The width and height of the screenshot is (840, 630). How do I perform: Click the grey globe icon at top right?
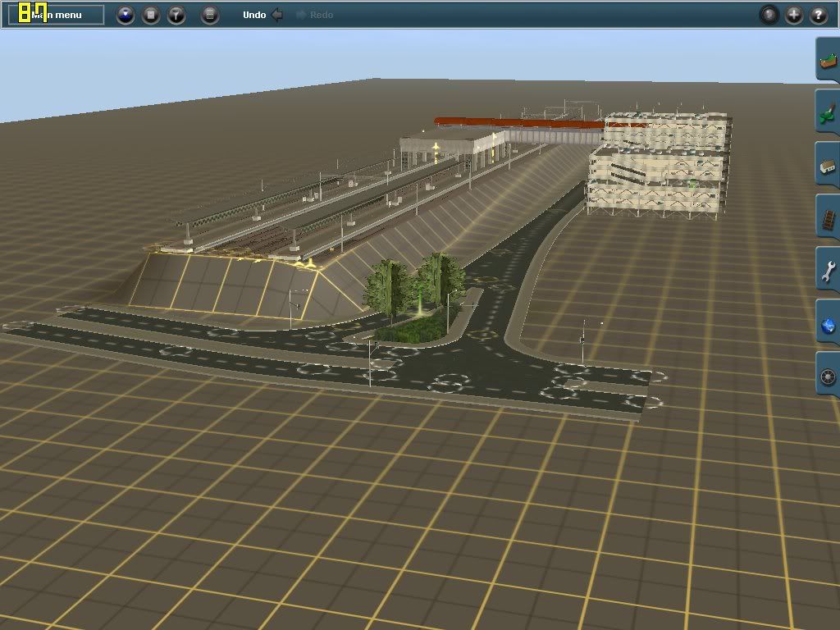tap(769, 15)
